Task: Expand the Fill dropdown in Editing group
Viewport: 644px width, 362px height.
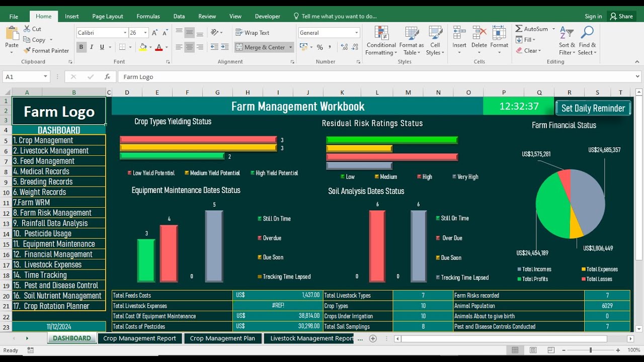Action: (x=534, y=40)
